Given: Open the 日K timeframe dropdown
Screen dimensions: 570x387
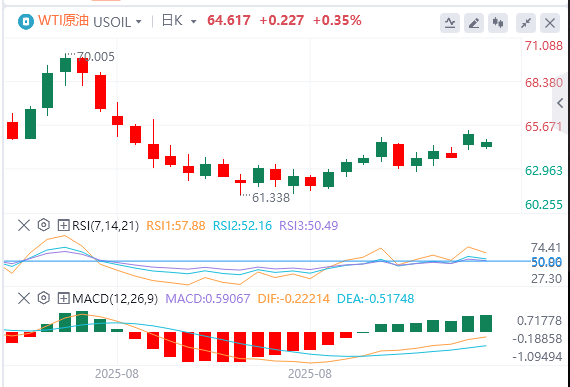Looking at the screenshot, I should tap(179, 21).
